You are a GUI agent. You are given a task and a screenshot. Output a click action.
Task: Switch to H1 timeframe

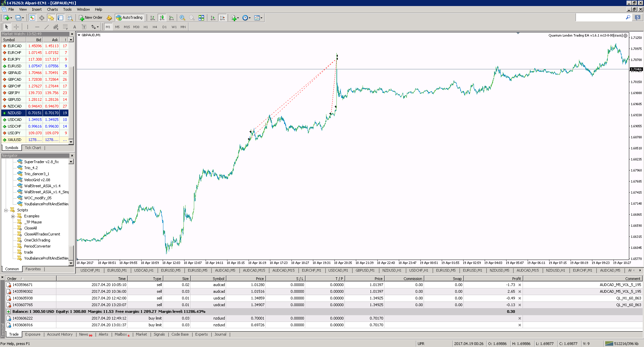146,27
